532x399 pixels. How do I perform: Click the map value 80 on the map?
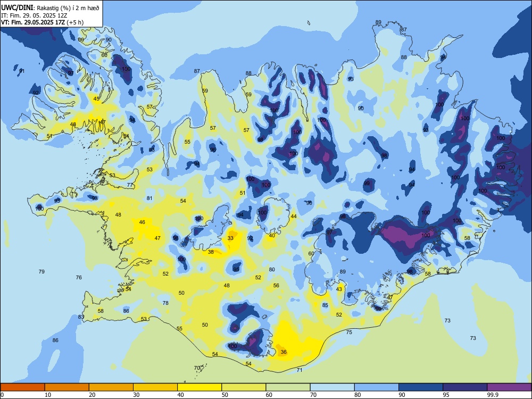pos(272,269)
